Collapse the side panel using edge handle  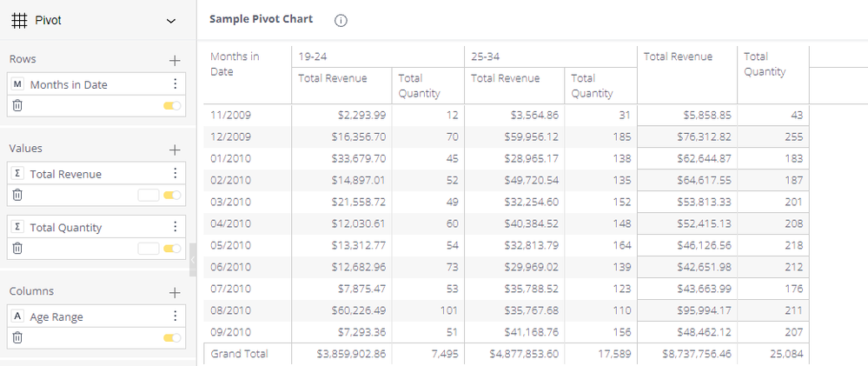coord(192,259)
